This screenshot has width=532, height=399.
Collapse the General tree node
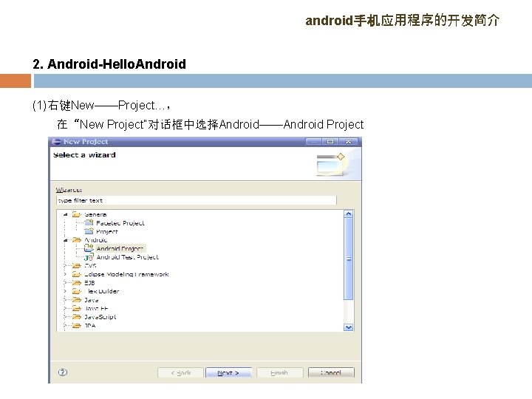pos(66,214)
